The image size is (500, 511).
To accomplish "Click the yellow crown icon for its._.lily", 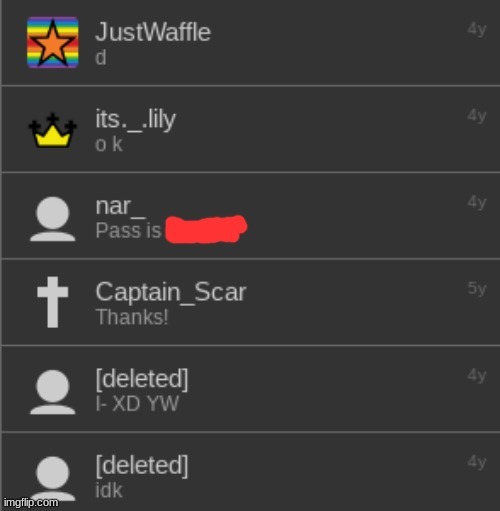I will pos(52,130).
